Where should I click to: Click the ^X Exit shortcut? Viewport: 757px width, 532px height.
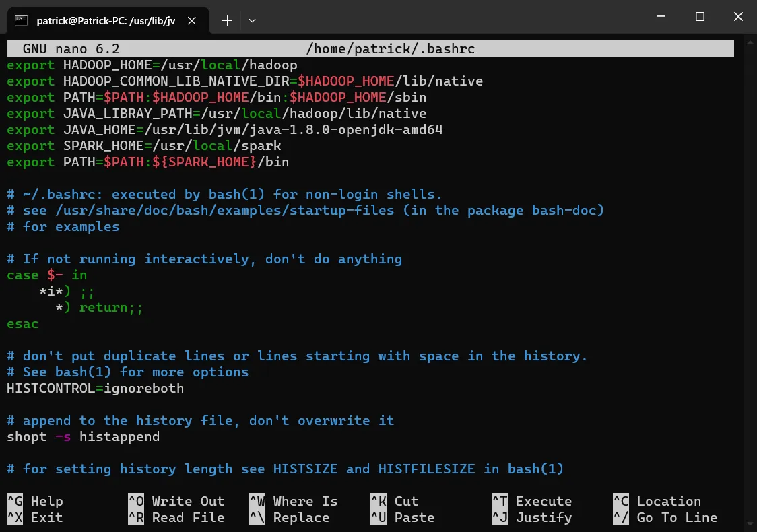click(35, 517)
